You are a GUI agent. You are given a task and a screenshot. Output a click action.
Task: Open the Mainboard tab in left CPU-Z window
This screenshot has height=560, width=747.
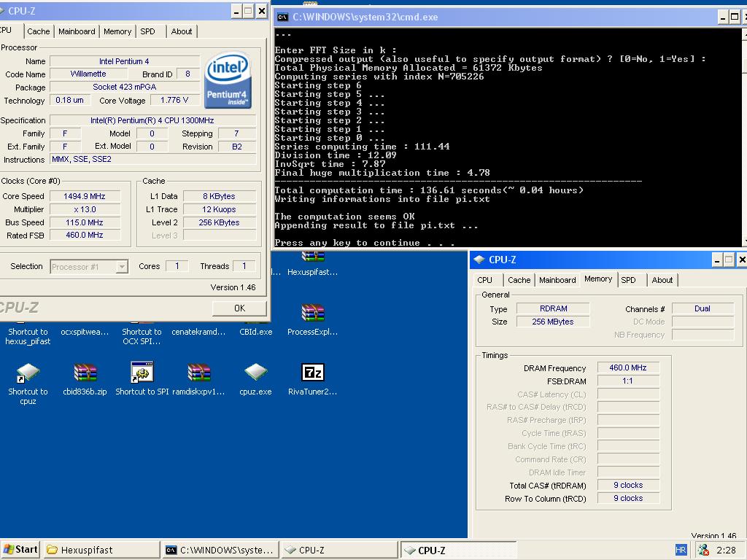[x=77, y=31]
